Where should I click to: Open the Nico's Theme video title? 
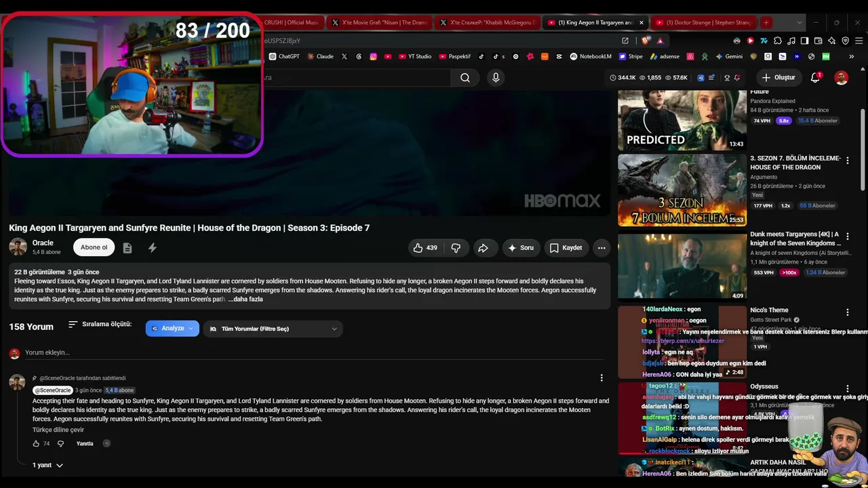pos(769,310)
